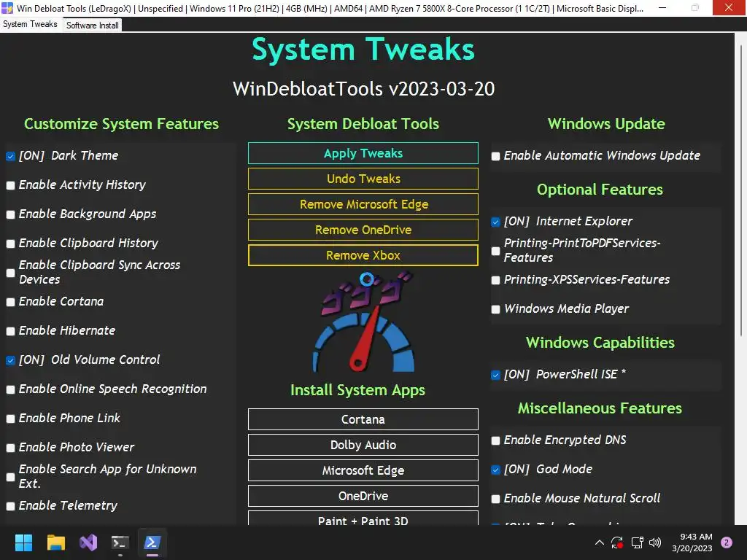Image resolution: width=747 pixels, height=560 pixels.
Task: Enable Cortana checkbox
Action: tap(10, 302)
